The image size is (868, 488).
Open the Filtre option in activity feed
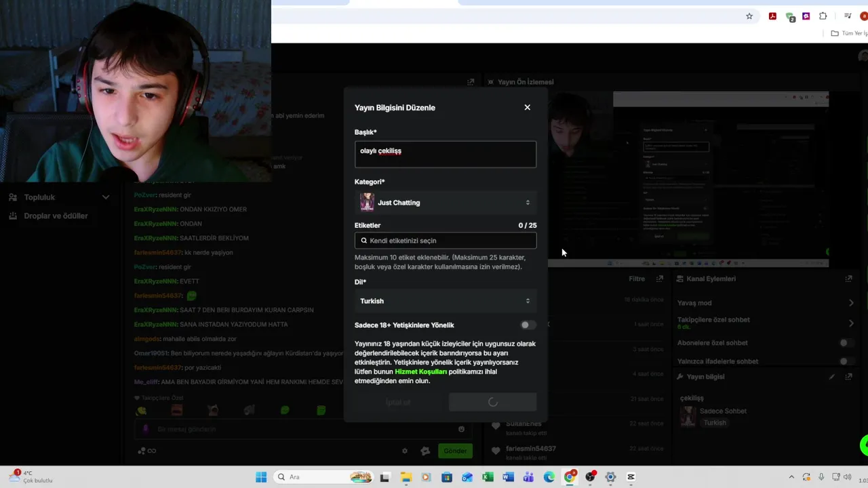637,279
